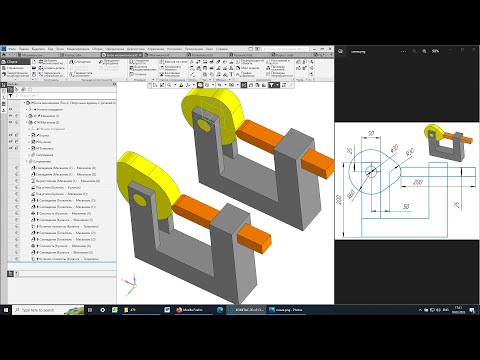
Task: Collapse the root assembly node
Action: click(24, 103)
